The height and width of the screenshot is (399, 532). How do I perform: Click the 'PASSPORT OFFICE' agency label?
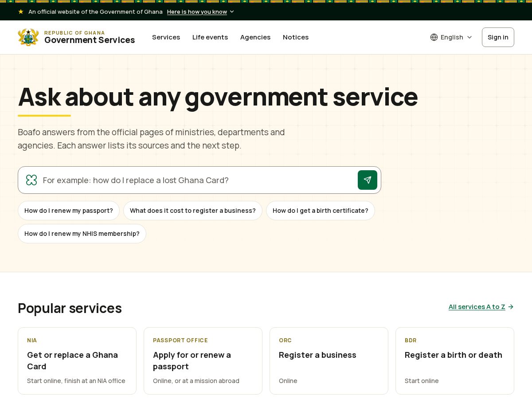(180, 340)
